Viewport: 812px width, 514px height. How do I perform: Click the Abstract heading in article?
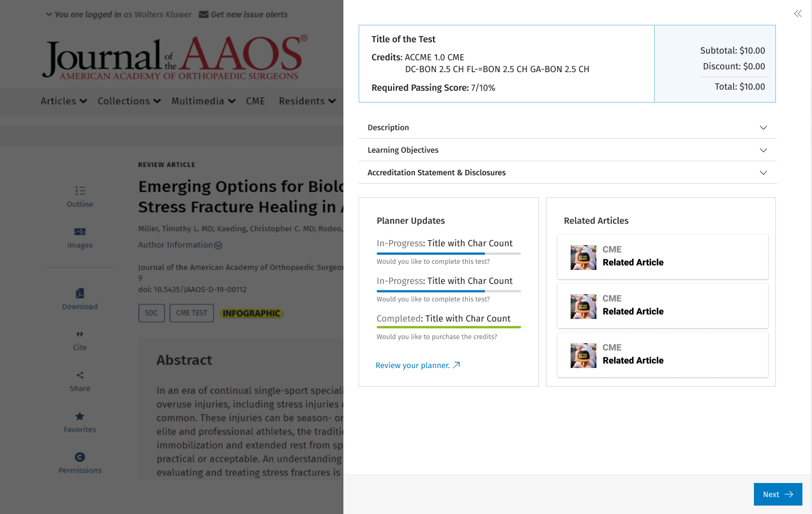tap(184, 360)
